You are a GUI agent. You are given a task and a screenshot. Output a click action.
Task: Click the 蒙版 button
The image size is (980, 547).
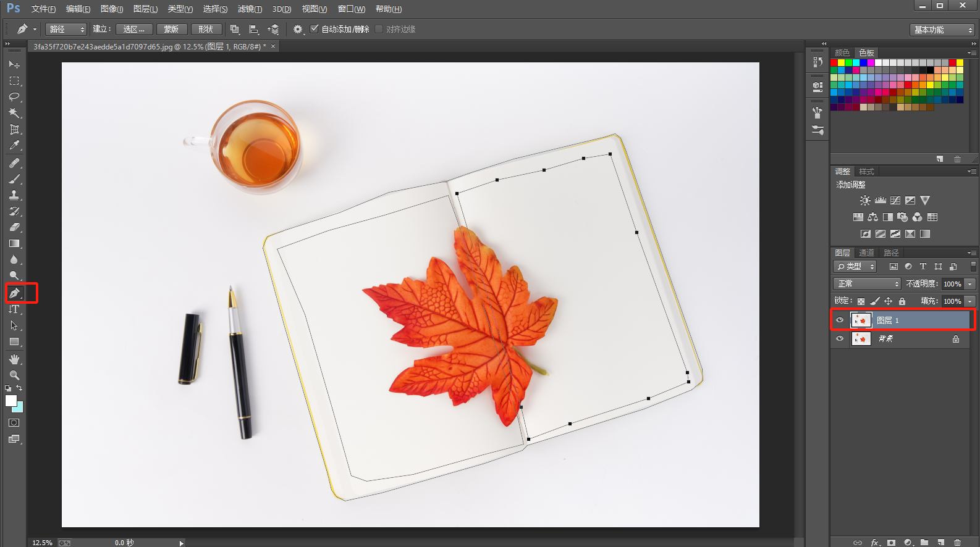pyautogui.click(x=172, y=29)
